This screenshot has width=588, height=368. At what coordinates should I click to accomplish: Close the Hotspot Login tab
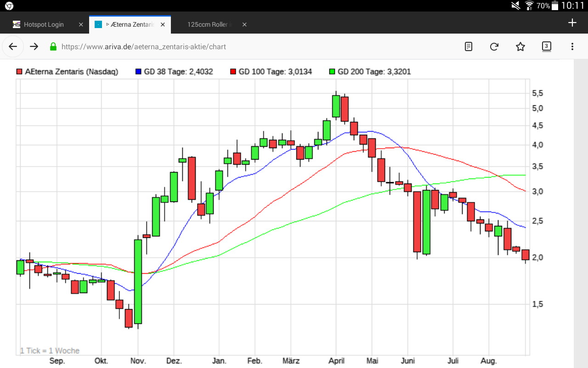coord(81,24)
